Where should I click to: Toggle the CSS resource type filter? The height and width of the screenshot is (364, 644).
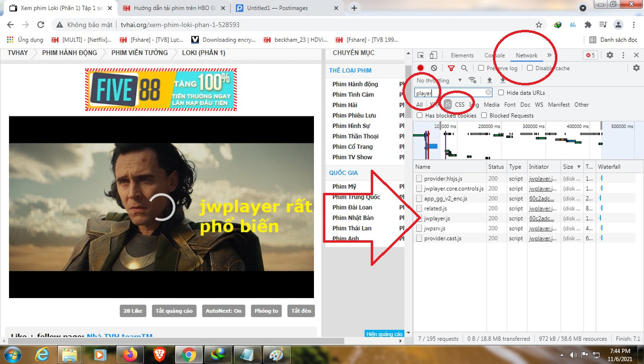[460, 105]
